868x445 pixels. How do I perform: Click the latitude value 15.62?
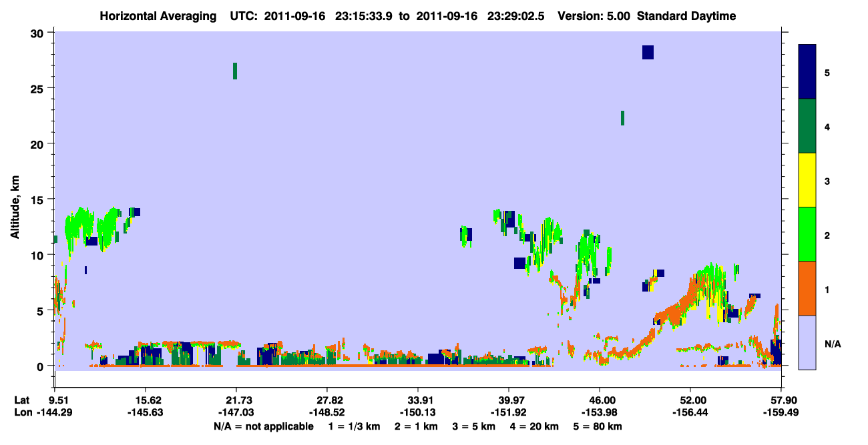pyautogui.click(x=146, y=400)
